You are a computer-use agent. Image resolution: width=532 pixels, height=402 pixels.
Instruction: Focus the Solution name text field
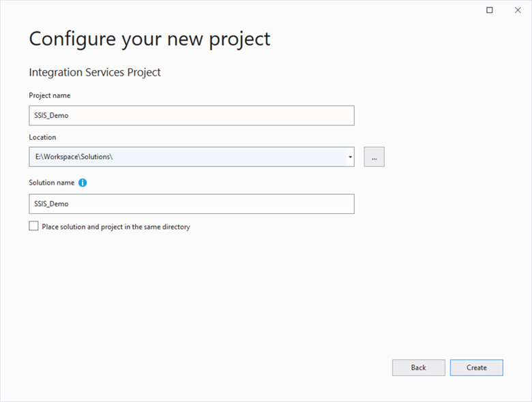[x=191, y=204]
